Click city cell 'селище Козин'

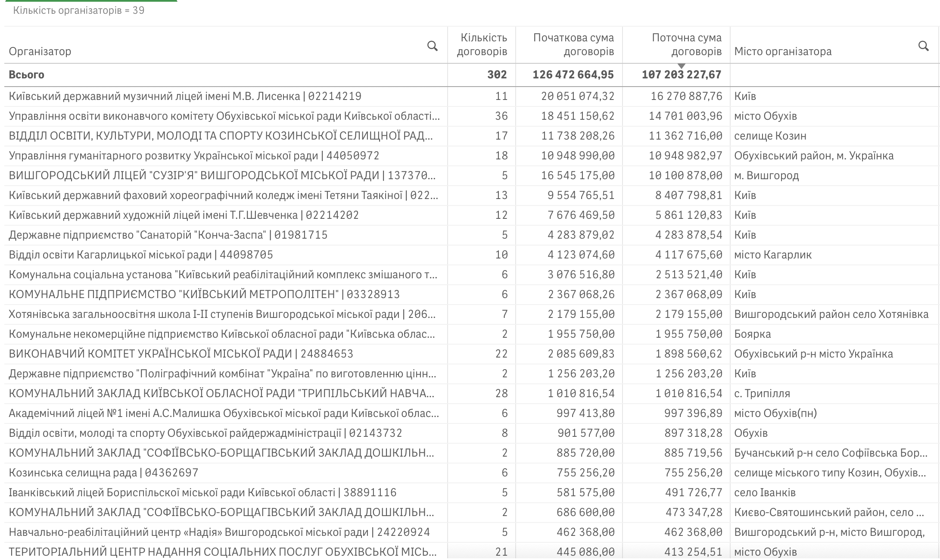pos(770,136)
